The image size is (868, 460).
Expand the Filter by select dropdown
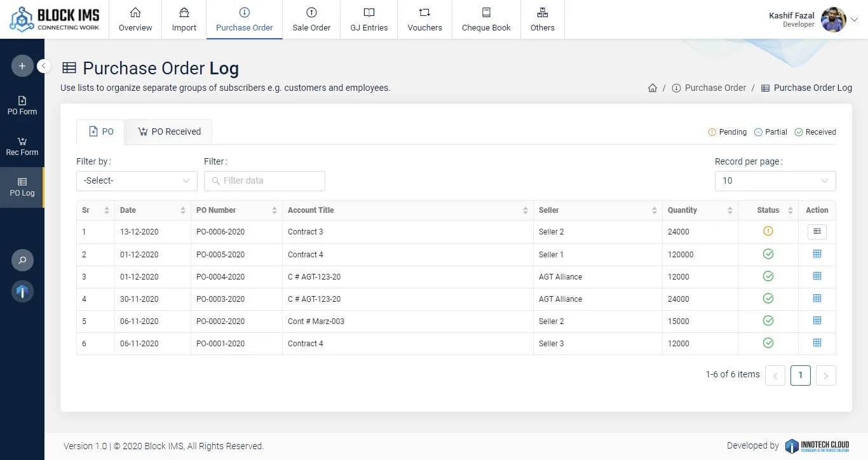pyautogui.click(x=137, y=181)
